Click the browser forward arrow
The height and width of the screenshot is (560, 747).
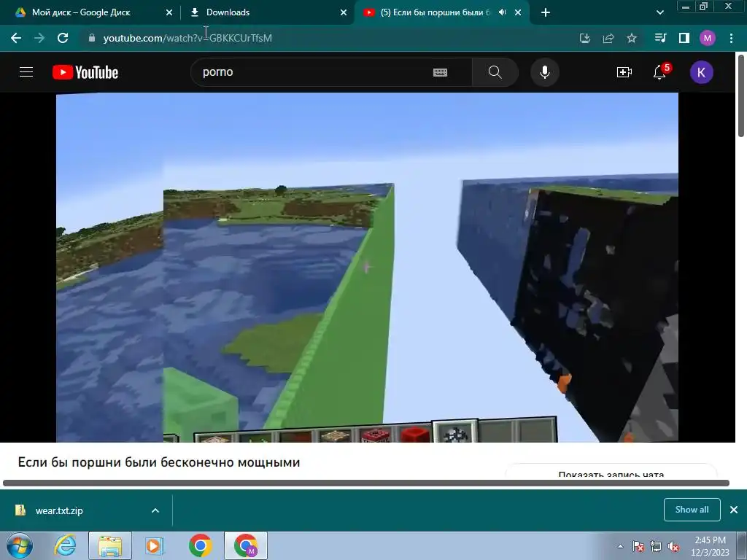pos(39,38)
